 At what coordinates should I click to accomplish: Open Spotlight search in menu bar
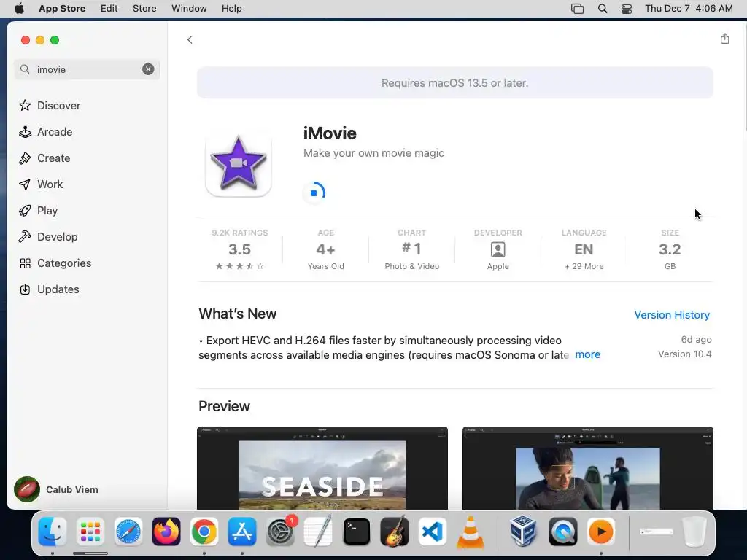602,9
